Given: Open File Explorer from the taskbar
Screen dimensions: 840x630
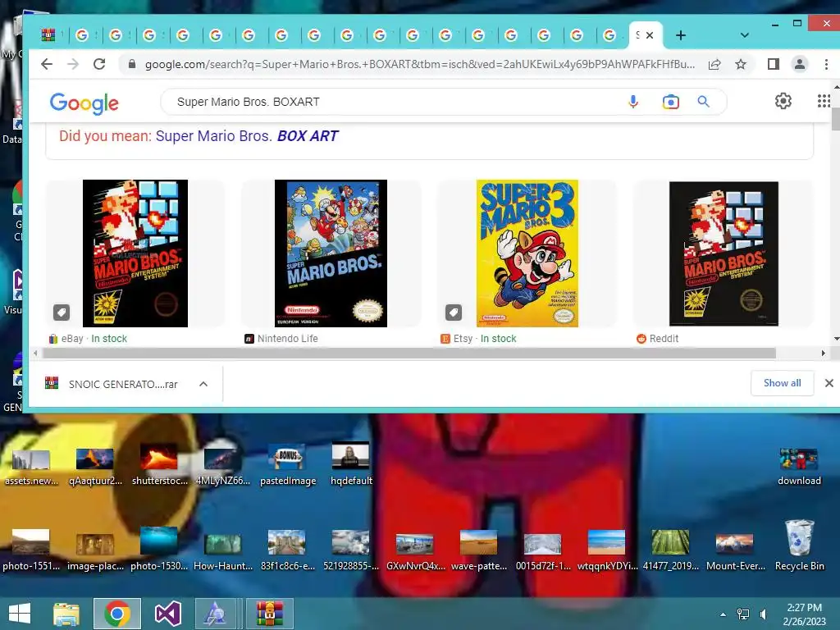Looking at the screenshot, I should [x=66, y=614].
